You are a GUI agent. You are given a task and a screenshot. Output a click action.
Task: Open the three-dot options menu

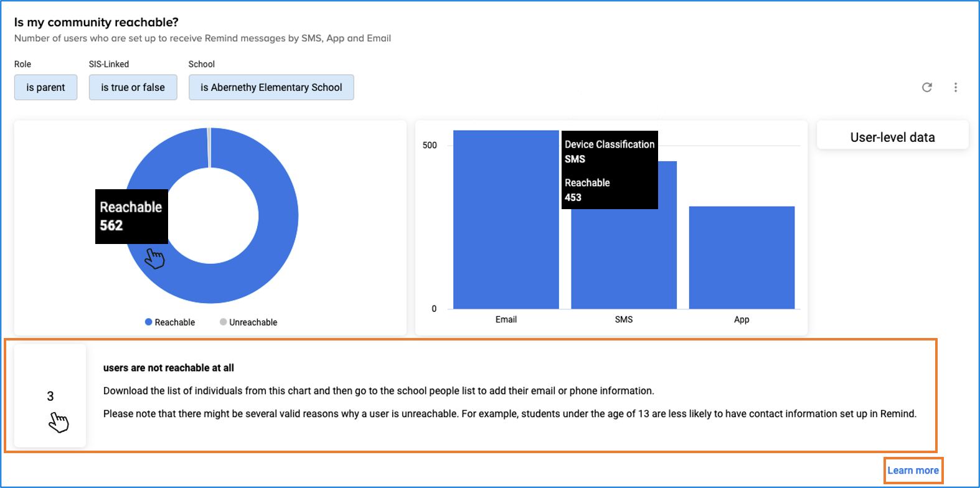tap(956, 87)
